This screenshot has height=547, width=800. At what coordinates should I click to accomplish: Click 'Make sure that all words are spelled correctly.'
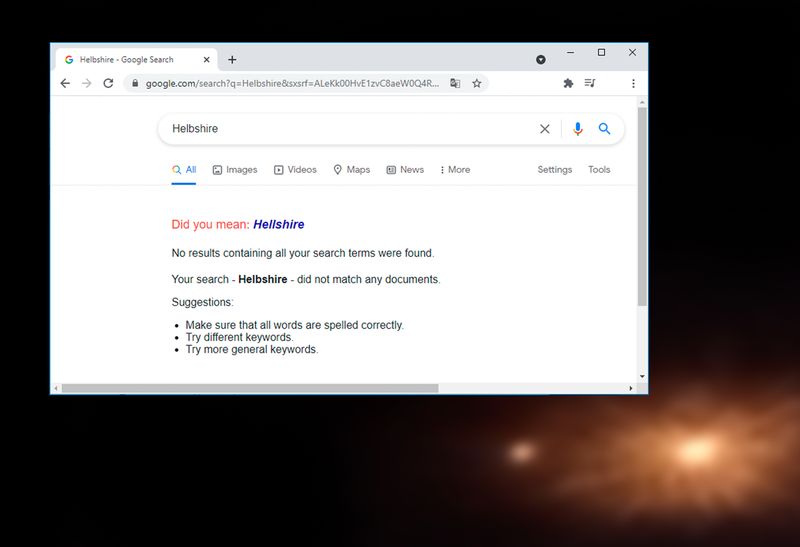[294, 325]
